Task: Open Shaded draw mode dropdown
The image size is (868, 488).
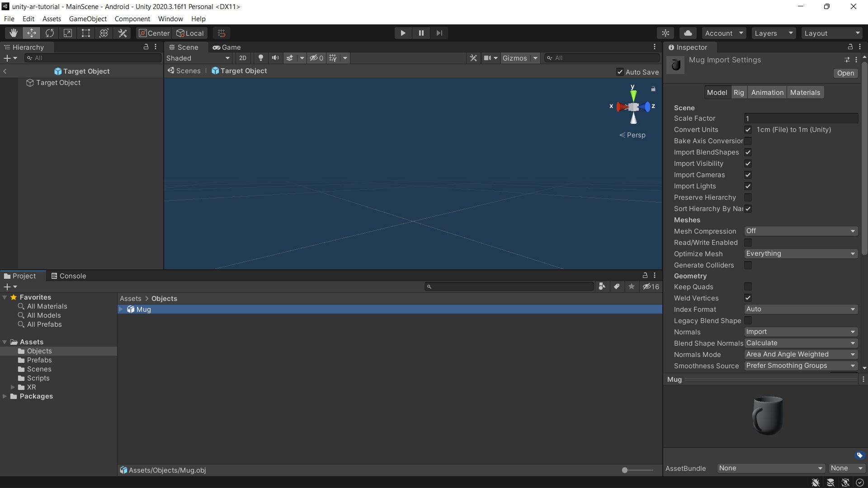Action: tap(198, 58)
